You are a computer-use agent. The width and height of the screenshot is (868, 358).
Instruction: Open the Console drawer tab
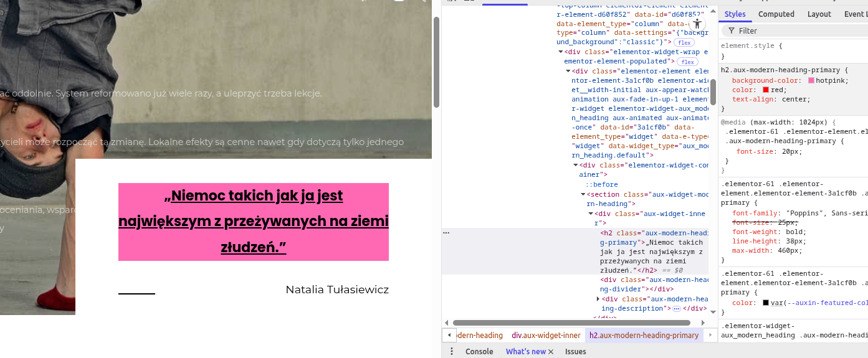(479, 352)
